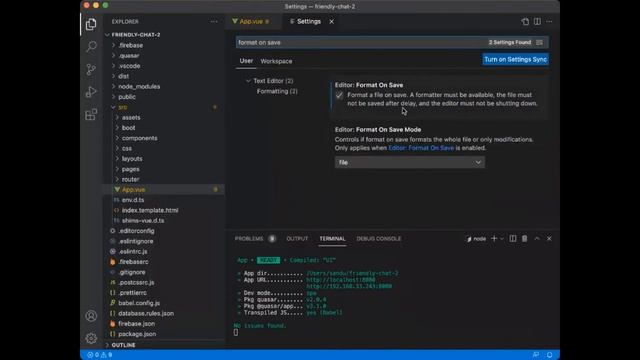The height and width of the screenshot is (360, 640).
Task: Open the Explorer view in activity bar
Action: pyautogui.click(x=91, y=24)
